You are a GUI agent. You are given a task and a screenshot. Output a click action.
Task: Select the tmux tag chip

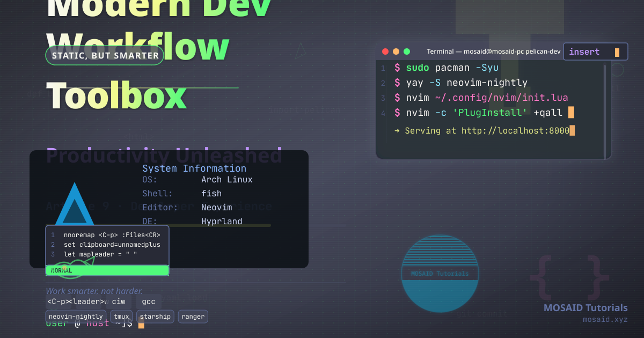(121, 317)
